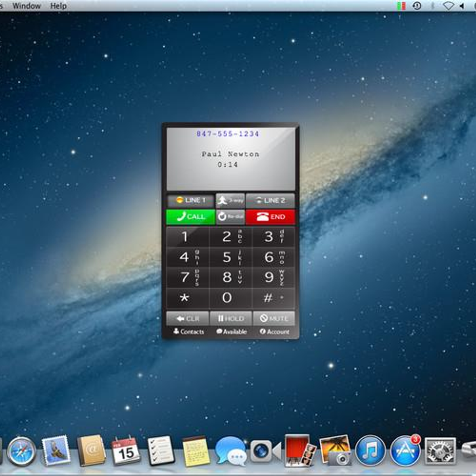This screenshot has height=476, width=476.
Task: Launch FaceTime from the Dock
Action: [265, 451]
